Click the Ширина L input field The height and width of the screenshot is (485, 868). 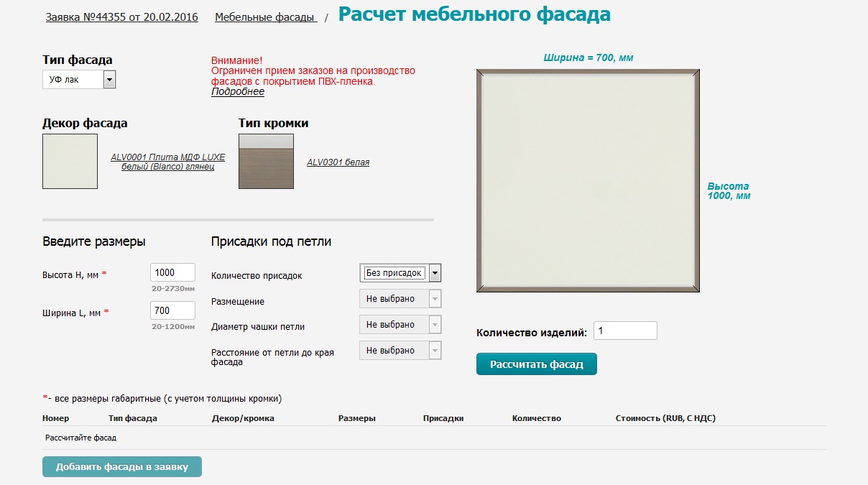click(172, 310)
